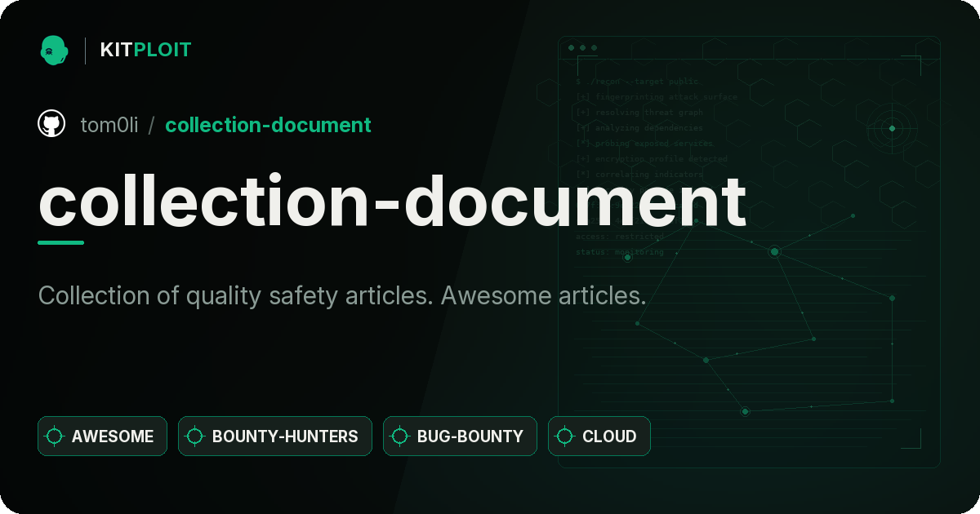980x514 pixels.
Task: Click the radar target icon in terminal panel
Action: click(892, 128)
